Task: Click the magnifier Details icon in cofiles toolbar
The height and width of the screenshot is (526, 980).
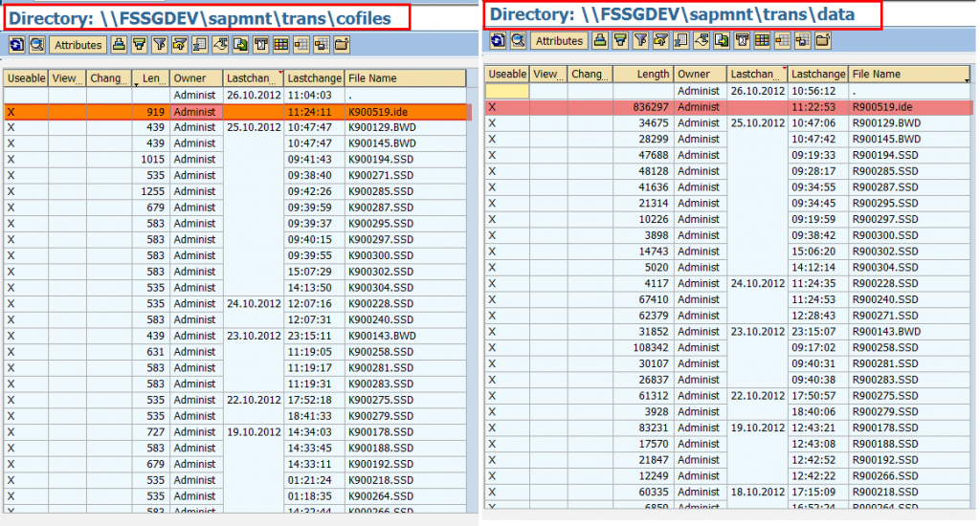Action: [x=37, y=44]
